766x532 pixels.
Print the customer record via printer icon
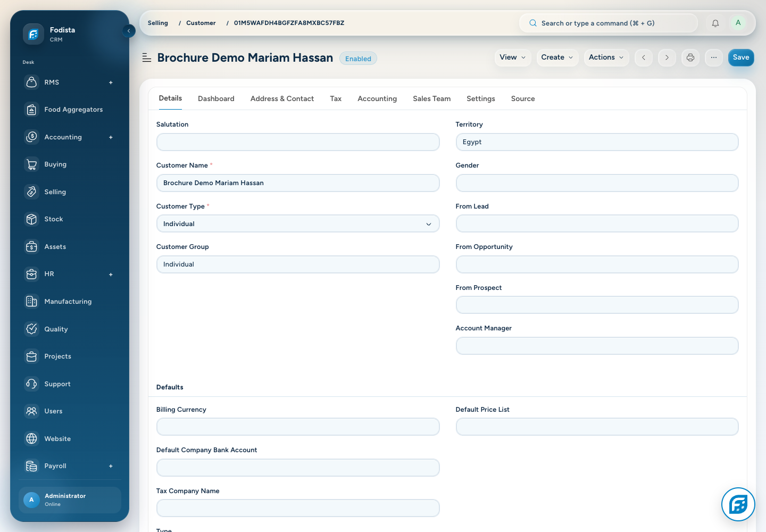point(690,57)
